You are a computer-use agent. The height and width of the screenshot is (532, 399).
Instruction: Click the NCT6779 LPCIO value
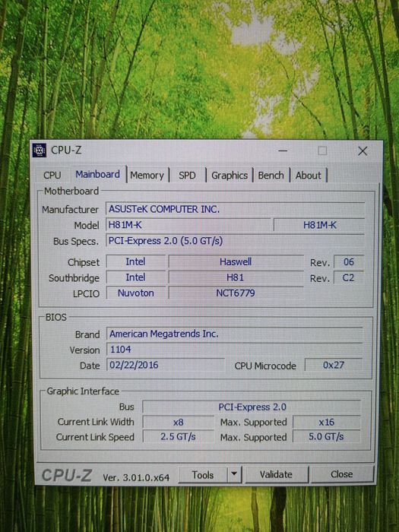pyautogui.click(x=236, y=293)
